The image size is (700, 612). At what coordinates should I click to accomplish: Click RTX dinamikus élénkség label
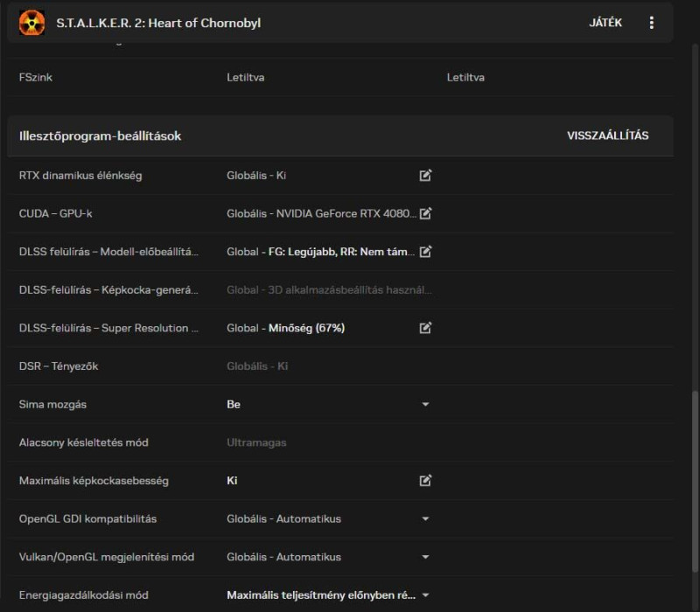coord(80,176)
